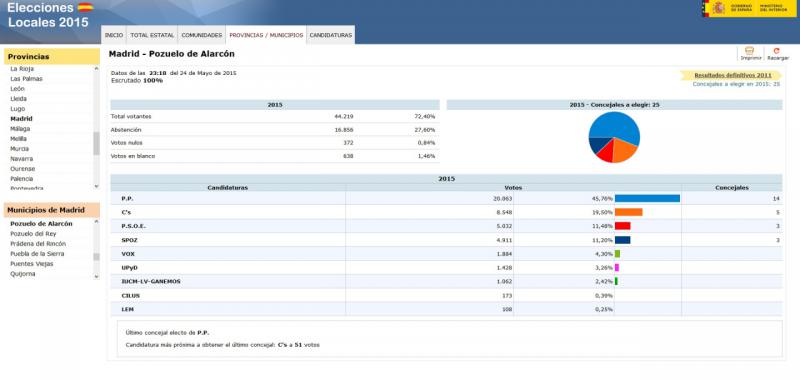This screenshot has height=380, width=800.
Task: Click the Concejales column header
Action: pyautogui.click(x=732, y=188)
